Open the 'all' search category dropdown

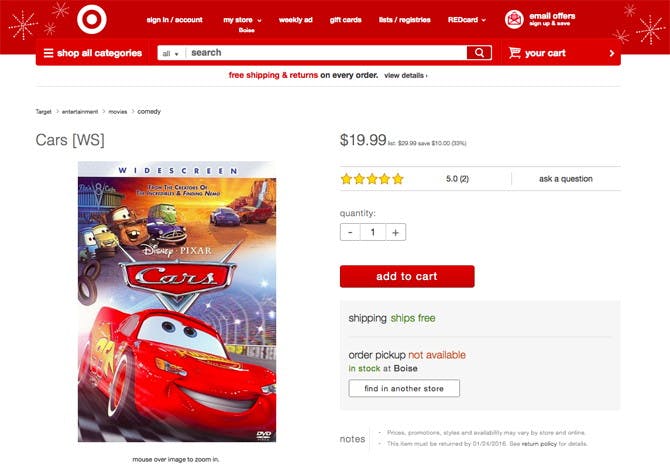pyautogui.click(x=170, y=53)
